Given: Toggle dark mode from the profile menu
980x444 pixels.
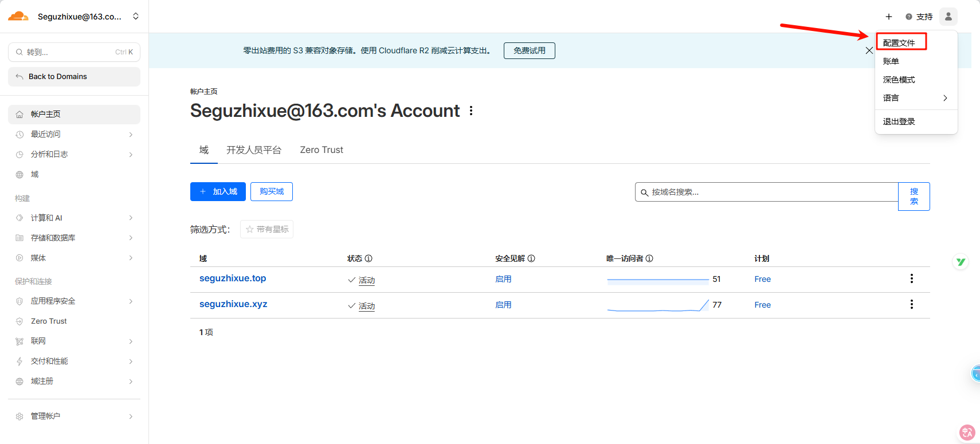Looking at the screenshot, I should point(899,80).
